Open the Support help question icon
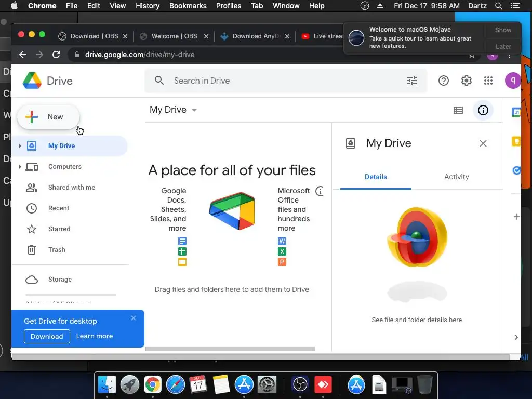The height and width of the screenshot is (399, 532). 444,81
